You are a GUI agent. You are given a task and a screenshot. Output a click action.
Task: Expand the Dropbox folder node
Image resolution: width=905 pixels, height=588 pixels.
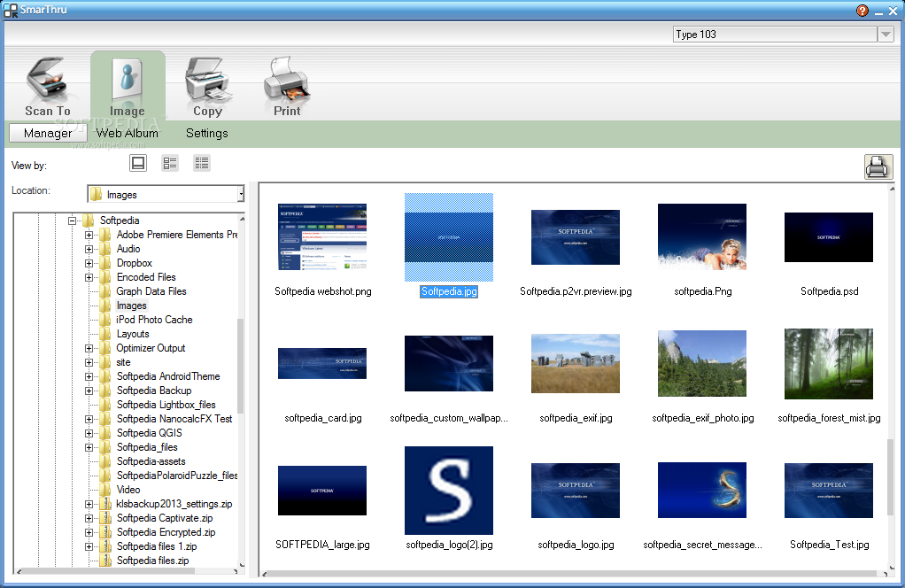coord(89,263)
